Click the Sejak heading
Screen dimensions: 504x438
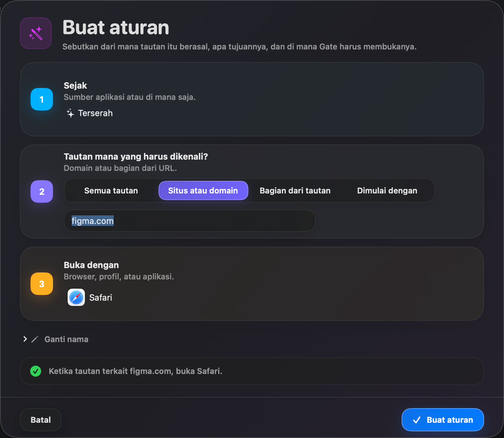tap(75, 86)
